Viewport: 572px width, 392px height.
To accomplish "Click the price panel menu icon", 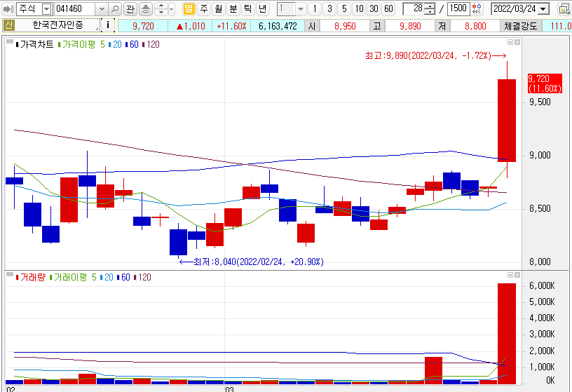I will click(10, 42).
